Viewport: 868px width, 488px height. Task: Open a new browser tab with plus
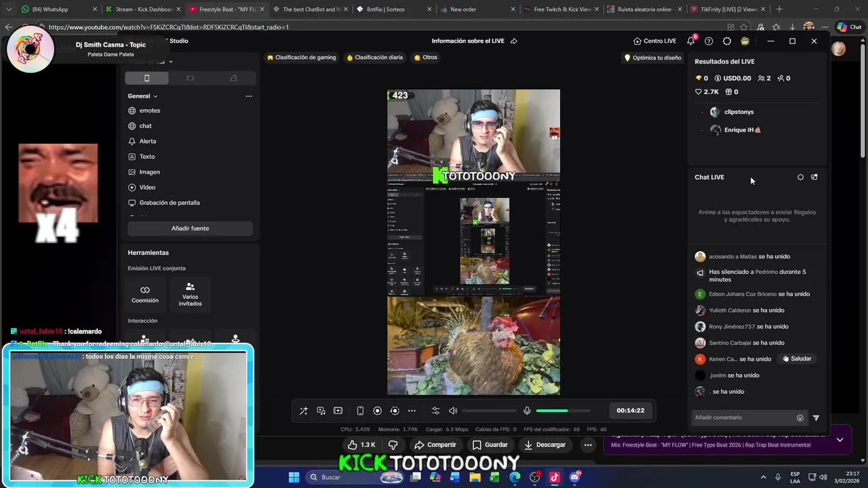[x=779, y=9]
